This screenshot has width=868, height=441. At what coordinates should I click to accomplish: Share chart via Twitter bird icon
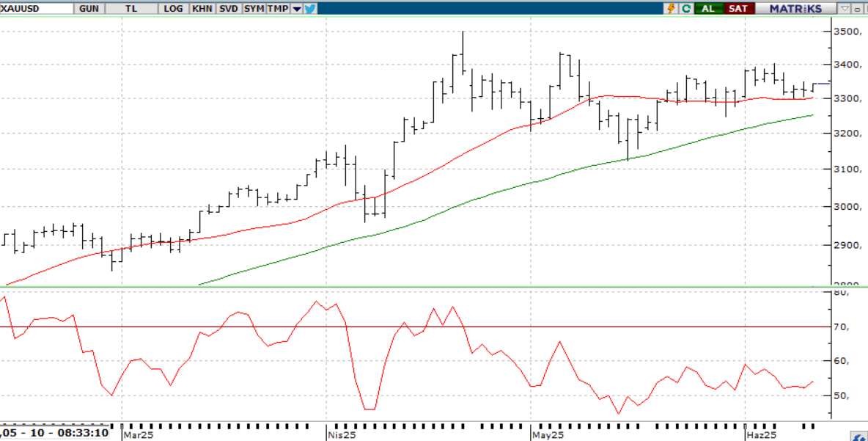point(310,8)
